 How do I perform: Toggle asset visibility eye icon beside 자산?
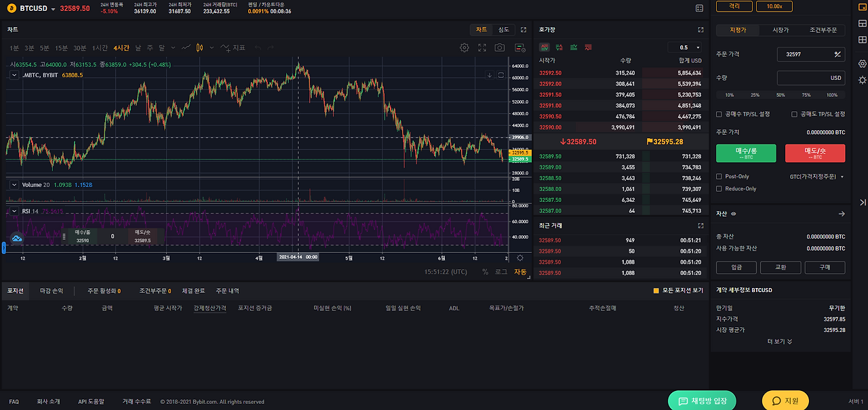click(x=733, y=213)
